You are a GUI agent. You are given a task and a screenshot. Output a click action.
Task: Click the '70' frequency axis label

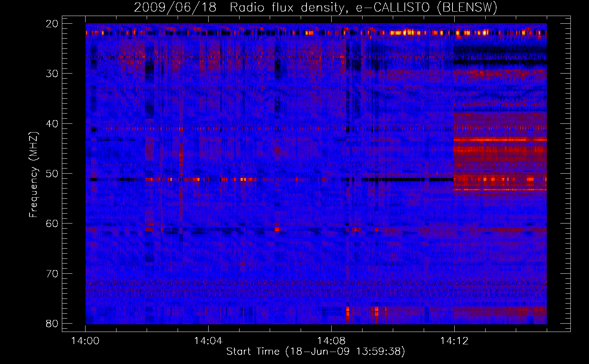(52, 274)
